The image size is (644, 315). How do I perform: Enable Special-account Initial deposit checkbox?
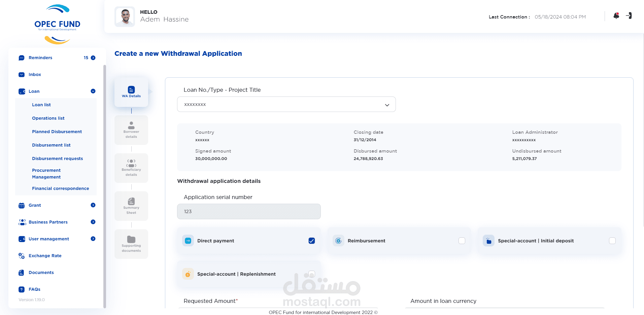coord(612,241)
